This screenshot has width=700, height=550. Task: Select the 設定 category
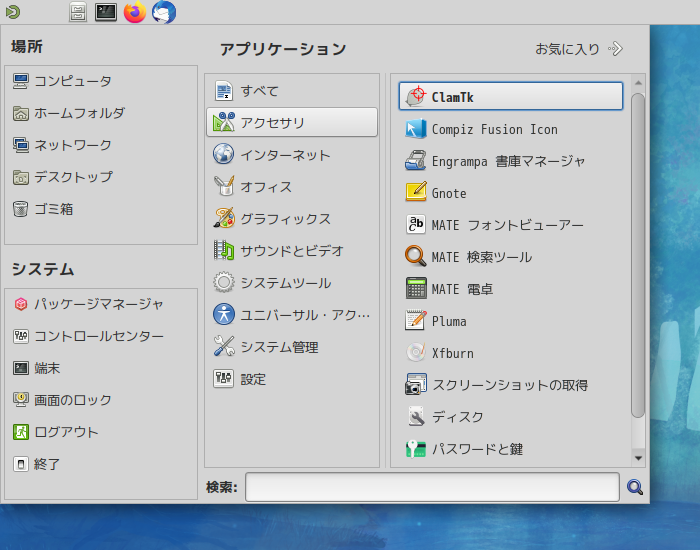(x=292, y=379)
